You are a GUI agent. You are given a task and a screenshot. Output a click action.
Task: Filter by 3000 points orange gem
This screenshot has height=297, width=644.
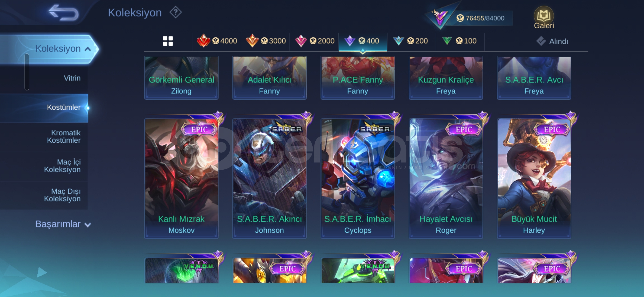266,41
